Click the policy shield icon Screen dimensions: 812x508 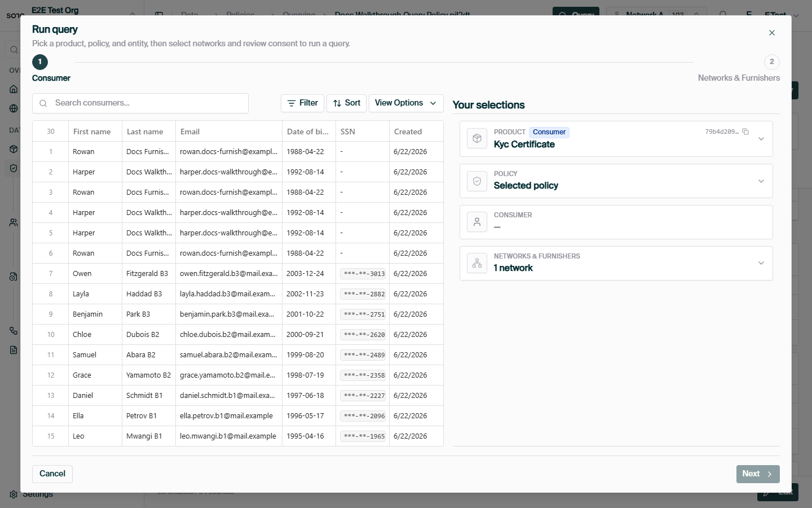(477, 181)
